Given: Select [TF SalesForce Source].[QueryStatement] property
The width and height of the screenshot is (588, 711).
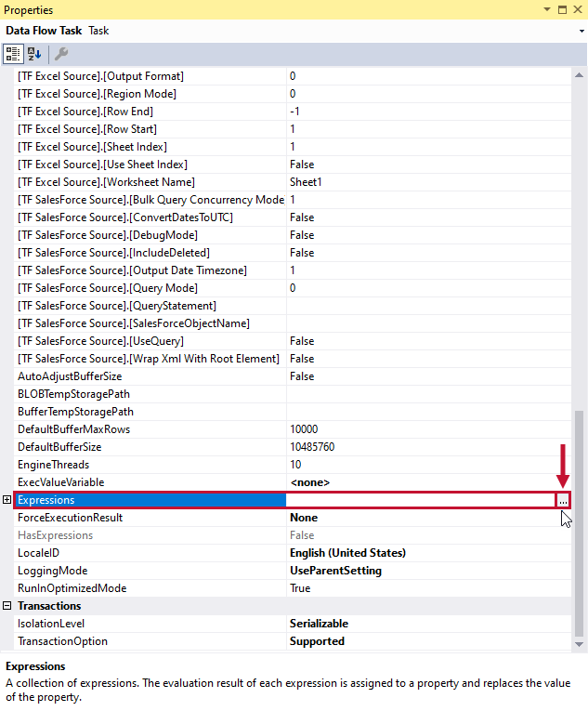Looking at the screenshot, I should 116,306.
